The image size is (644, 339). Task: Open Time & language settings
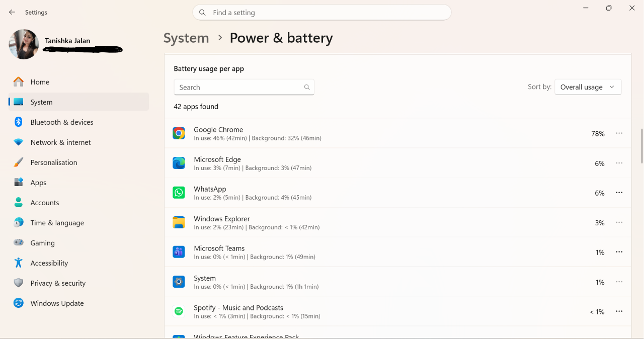click(78, 222)
